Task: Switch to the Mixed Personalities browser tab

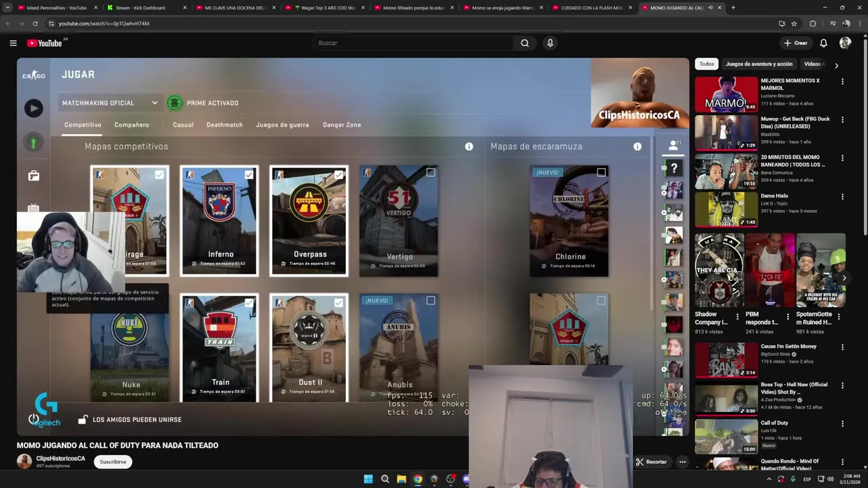Action: coord(56,7)
